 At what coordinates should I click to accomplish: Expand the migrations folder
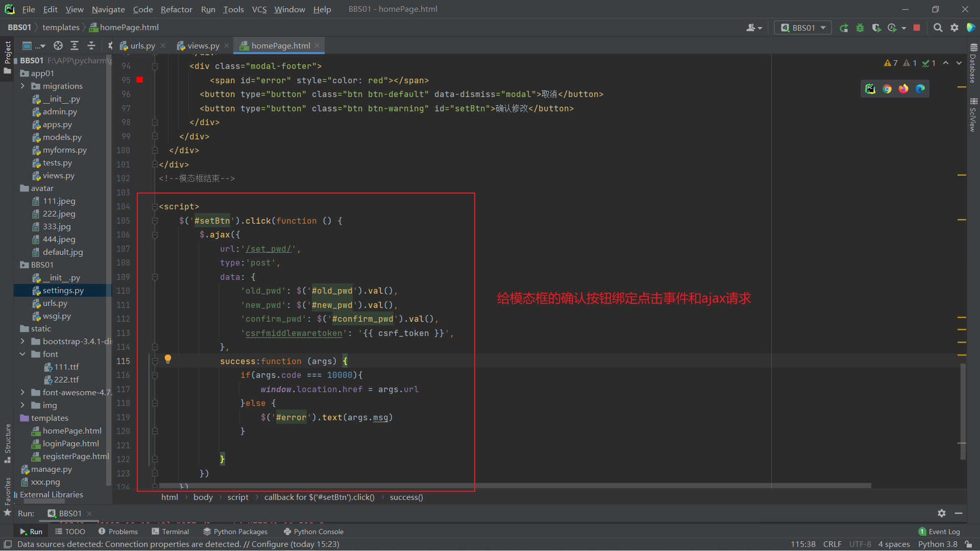(22, 86)
